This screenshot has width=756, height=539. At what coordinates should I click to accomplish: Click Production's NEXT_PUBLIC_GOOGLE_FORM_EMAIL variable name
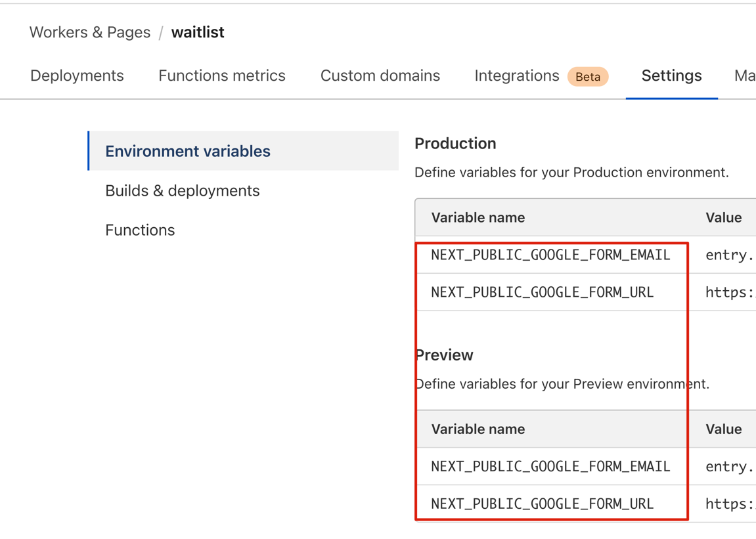(x=550, y=255)
